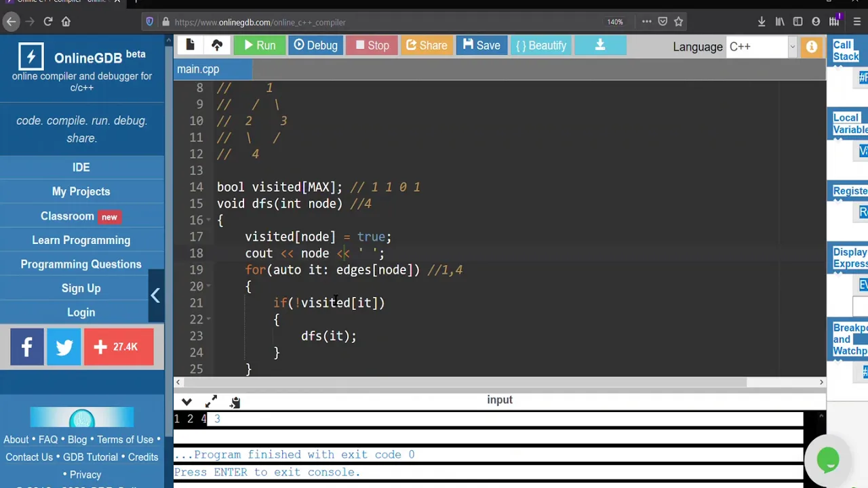Screen dimensions: 868x488
Task: Open the Firefox account icon
Action: point(816,22)
